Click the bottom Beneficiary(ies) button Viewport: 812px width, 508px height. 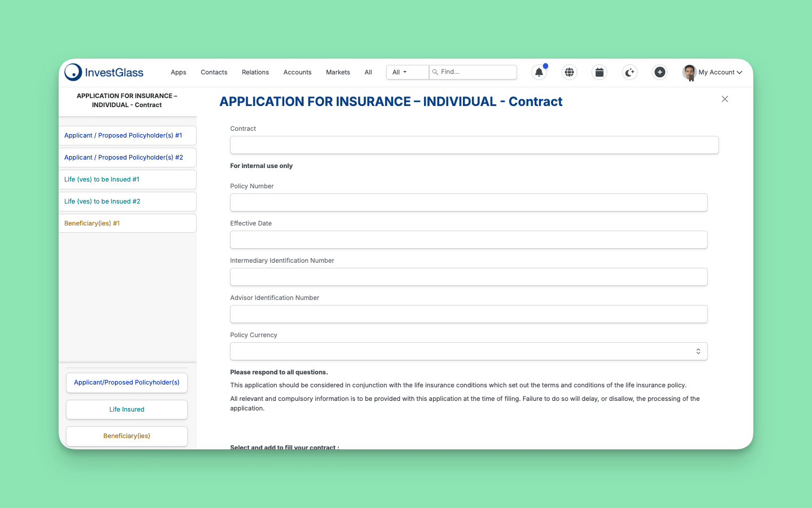pos(127,436)
